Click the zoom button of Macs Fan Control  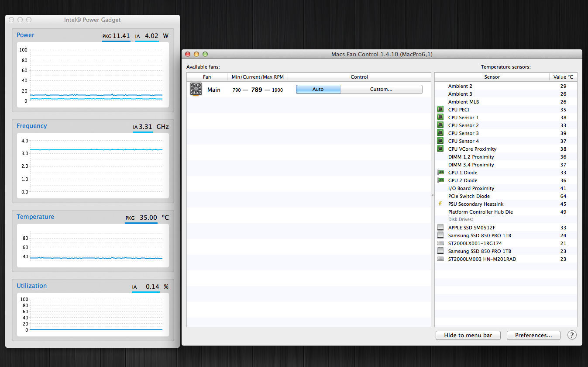205,54
